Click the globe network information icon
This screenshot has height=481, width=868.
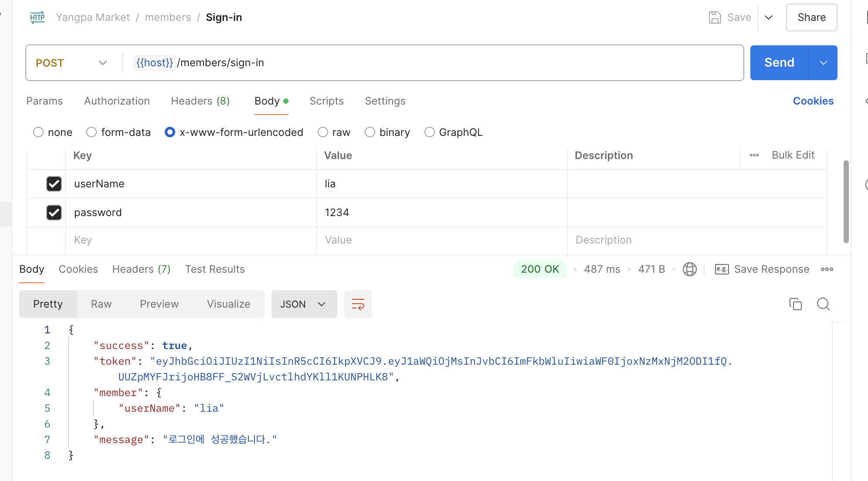[689, 269]
